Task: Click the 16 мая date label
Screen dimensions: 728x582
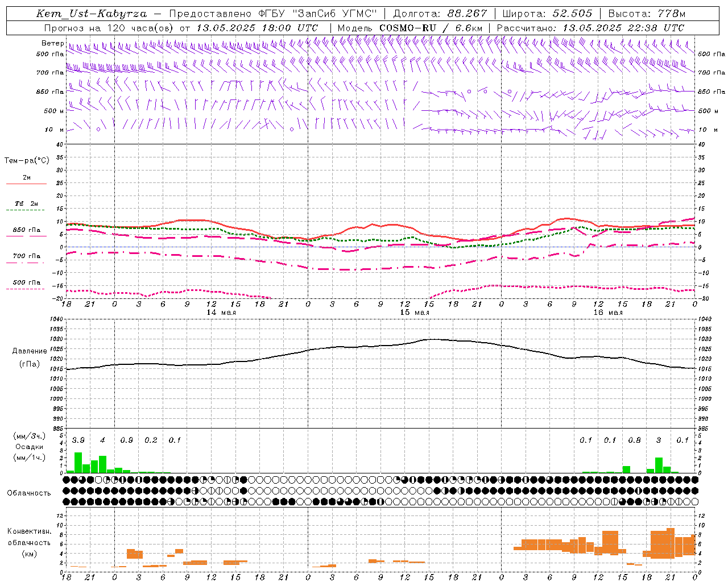Action: point(608,312)
